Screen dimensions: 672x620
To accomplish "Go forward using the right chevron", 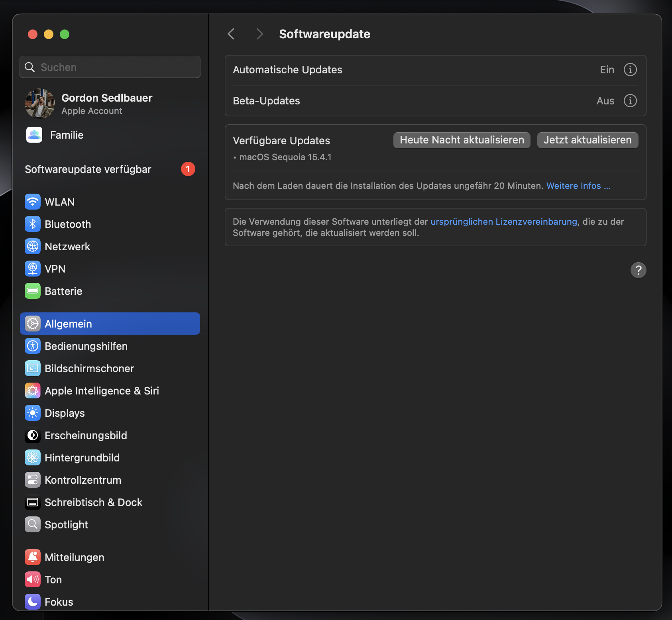I will (259, 34).
